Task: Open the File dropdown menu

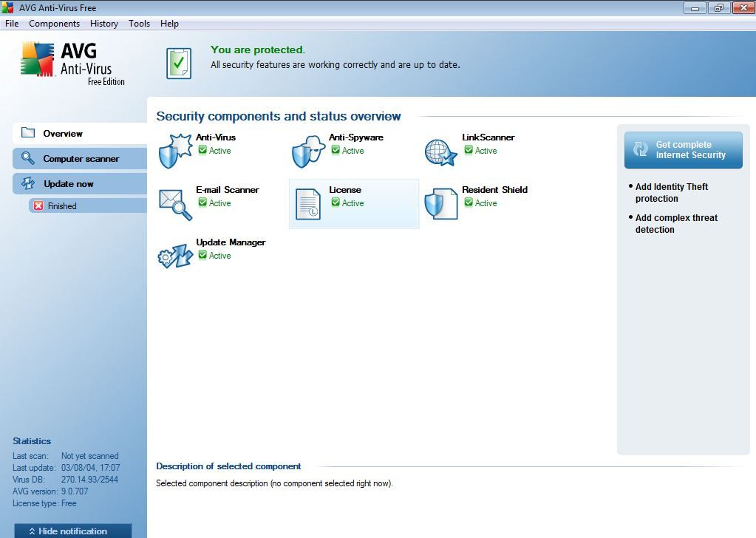Action: 11,24
